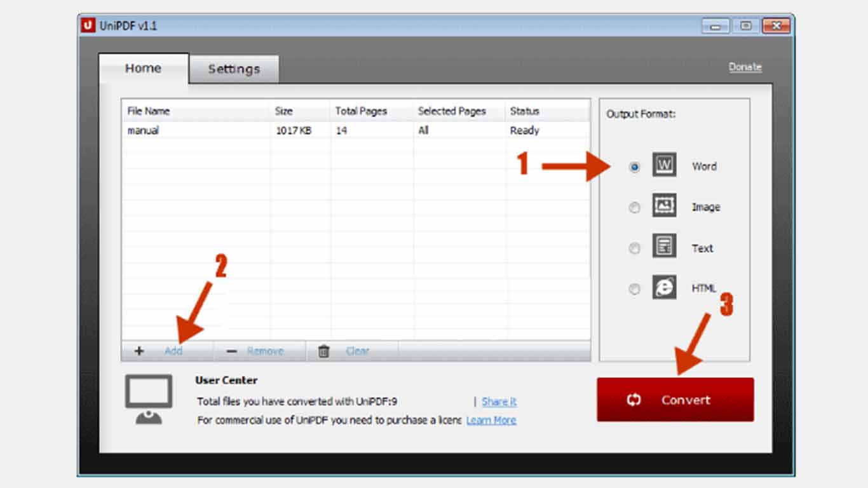Select the Image radio button
Image resolution: width=868 pixels, height=488 pixels.
click(634, 208)
